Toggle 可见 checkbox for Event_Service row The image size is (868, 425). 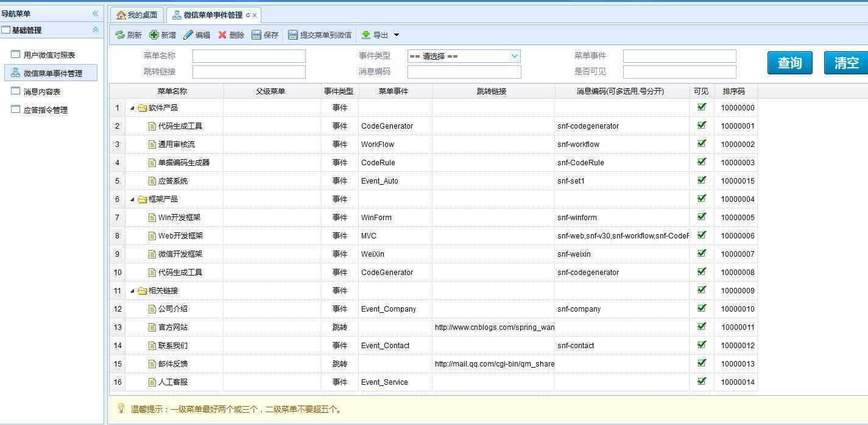(x=702, y=381)
